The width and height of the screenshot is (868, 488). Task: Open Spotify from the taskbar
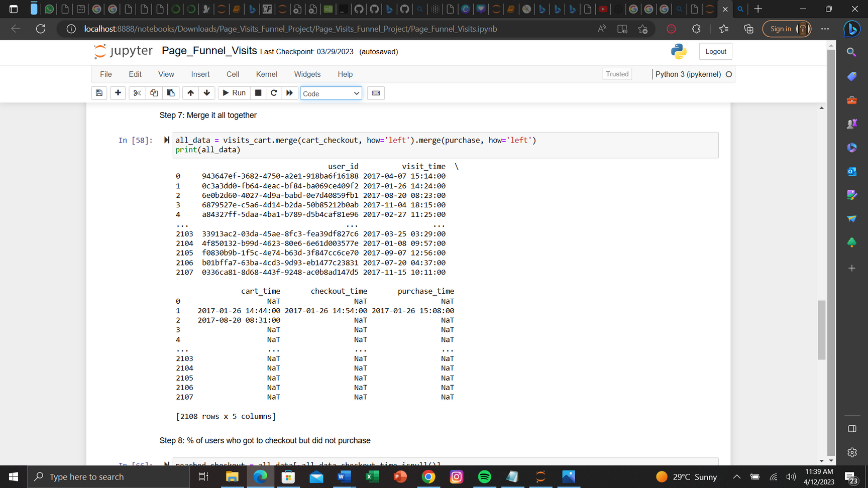pyautogui.click(x=484, y=476)
